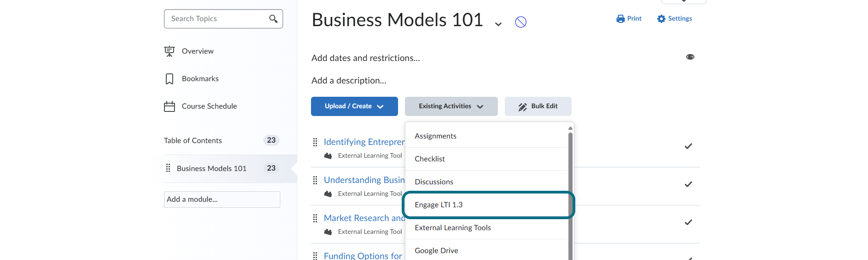Click the Course Schedule calendar icon
The width and height of the screenshot is (868, 260).
coord(169,106)
